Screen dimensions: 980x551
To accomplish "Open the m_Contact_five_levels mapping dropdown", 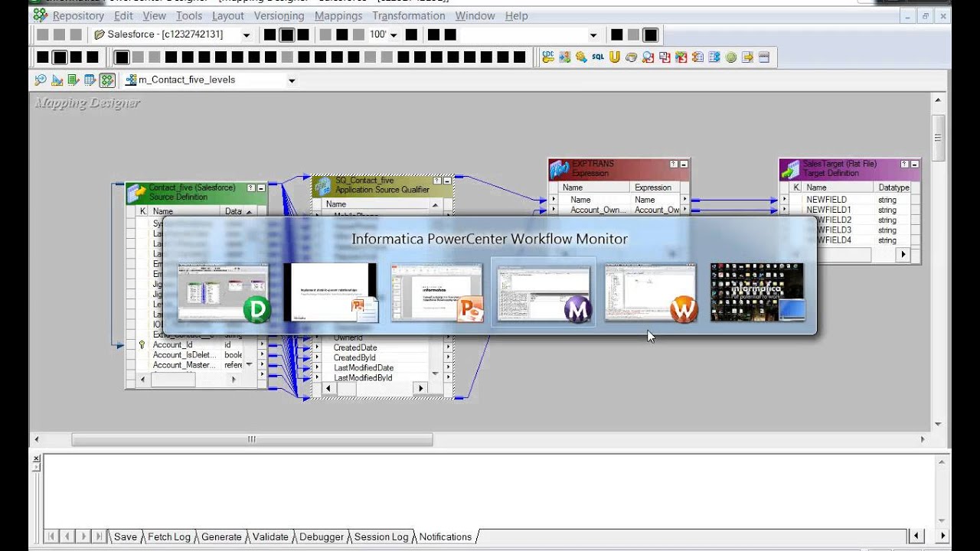I will [x=291, y=80].
